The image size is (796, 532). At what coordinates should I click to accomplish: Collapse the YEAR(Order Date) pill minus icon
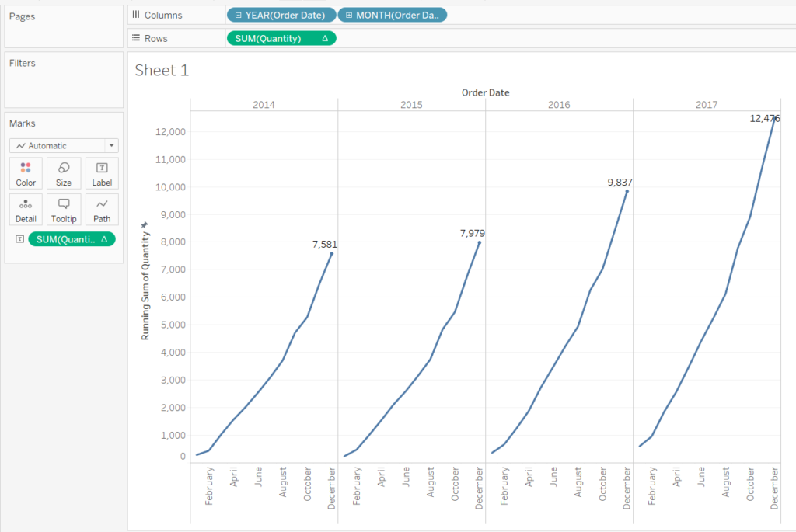click(x=238, y=15)
